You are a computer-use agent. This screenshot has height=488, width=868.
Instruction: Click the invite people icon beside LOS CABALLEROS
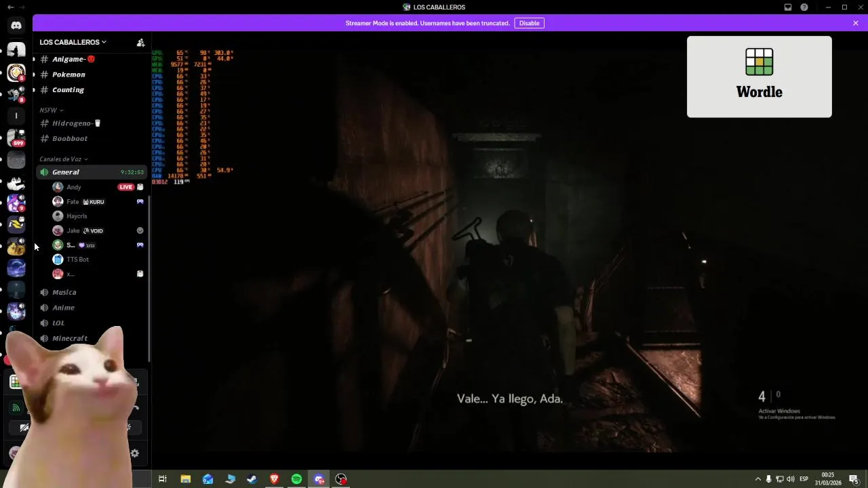point(140,42)
